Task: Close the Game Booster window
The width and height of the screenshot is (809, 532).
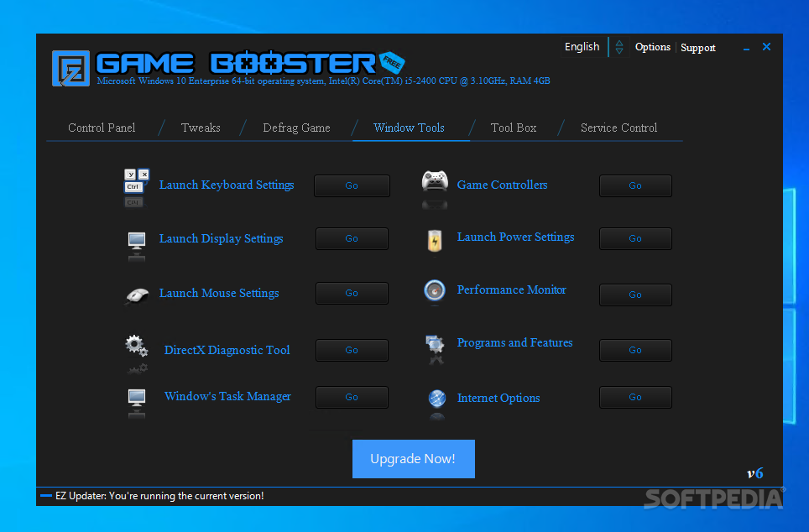Action: 767,47
